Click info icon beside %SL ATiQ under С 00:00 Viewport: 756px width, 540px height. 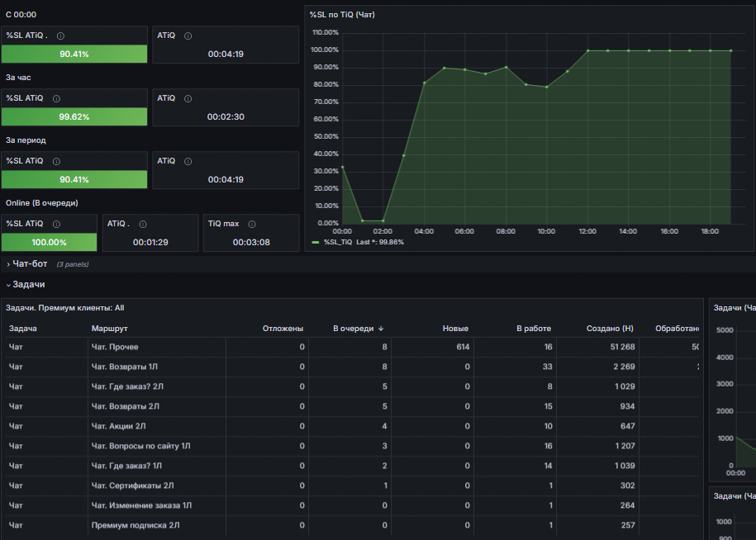[61, 36]
